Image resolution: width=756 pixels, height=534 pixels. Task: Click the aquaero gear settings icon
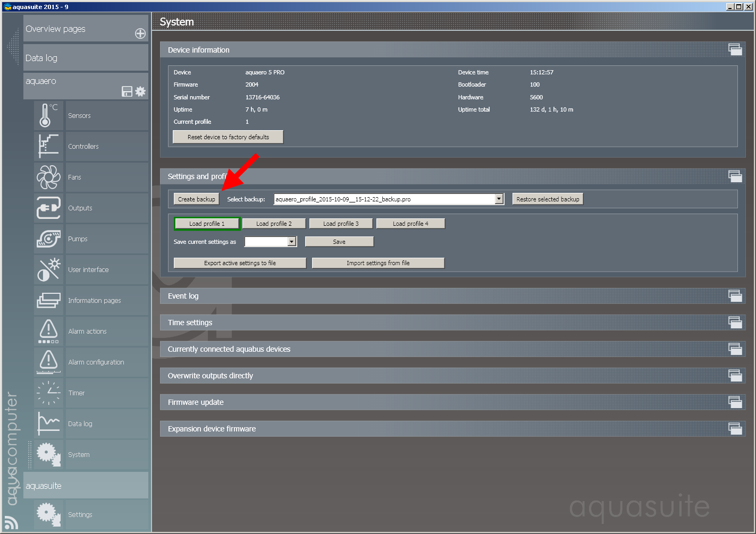coord(140,91)
